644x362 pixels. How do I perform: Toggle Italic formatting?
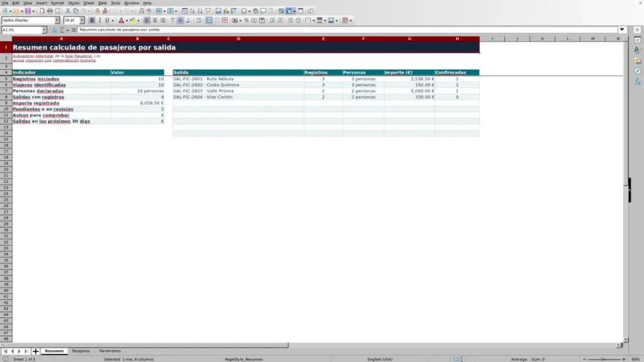coord(99,20)
